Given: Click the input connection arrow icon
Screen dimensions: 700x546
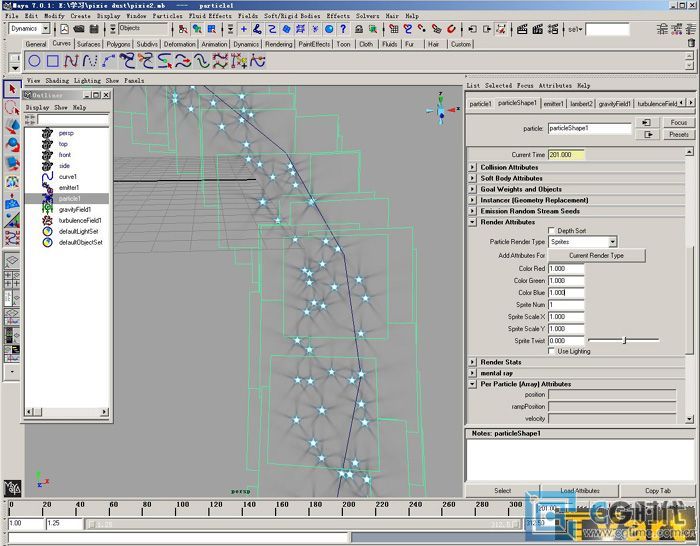Looking at the screenshot, I should [x=646, y=122].
